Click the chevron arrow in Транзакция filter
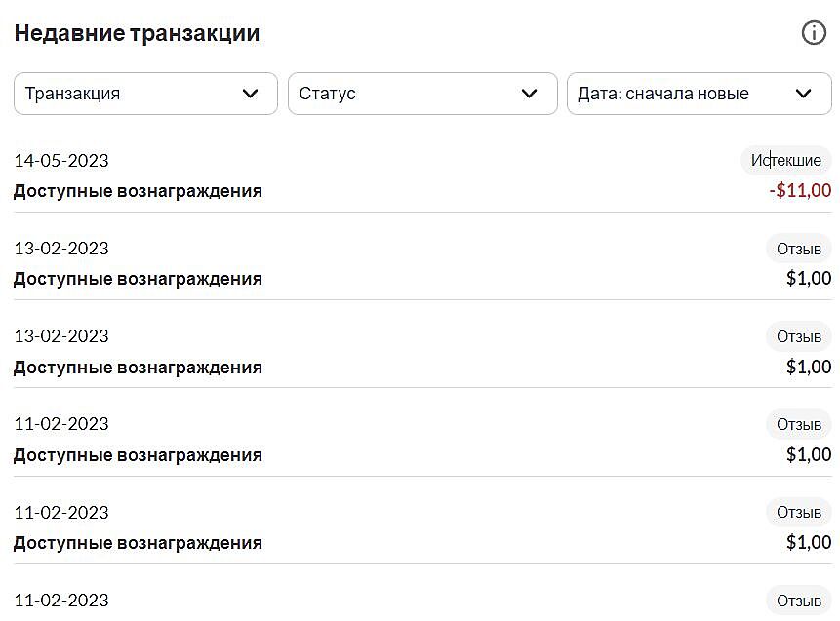Image resolution: width=840 pixels, height=621 pixels. 251,94
